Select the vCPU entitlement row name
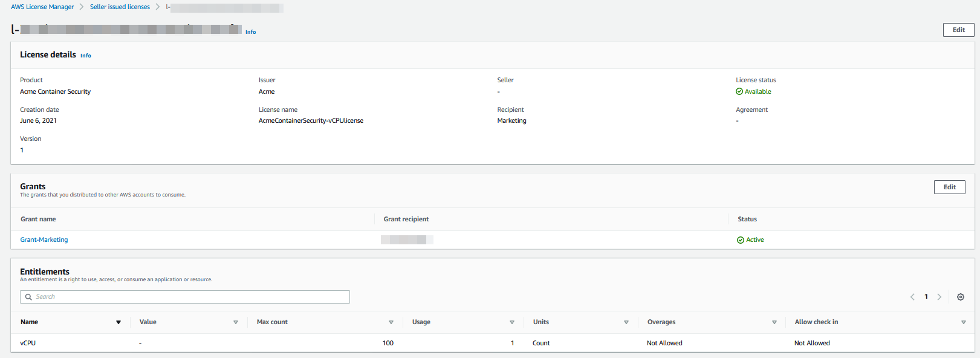 pyautogui.click(x=28, y=343)
